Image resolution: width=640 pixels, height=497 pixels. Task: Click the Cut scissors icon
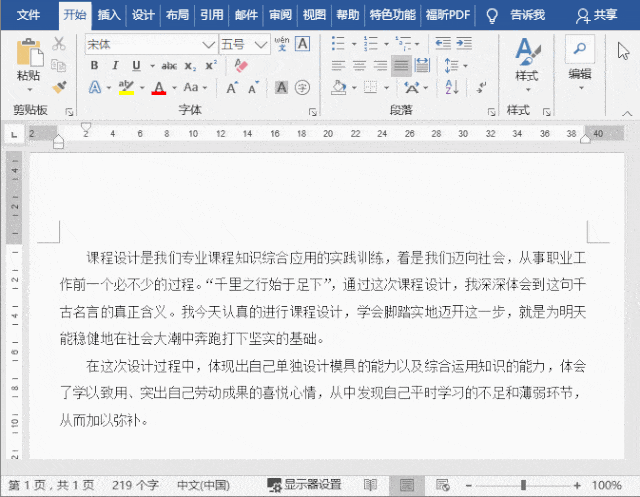tap(59, 44)
